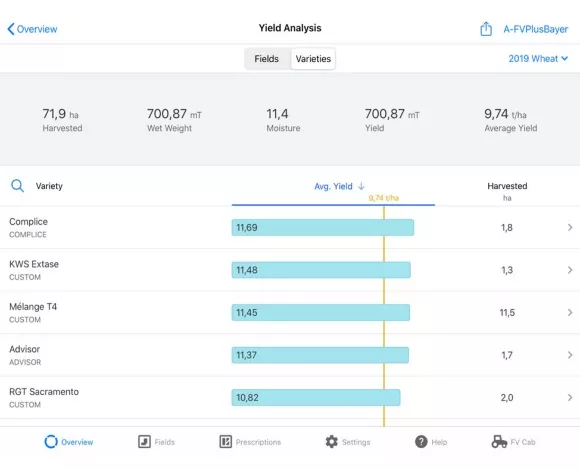This screenshot has height=470, width=580.
Task: Tap the share export icon
Action: (486, 28)
